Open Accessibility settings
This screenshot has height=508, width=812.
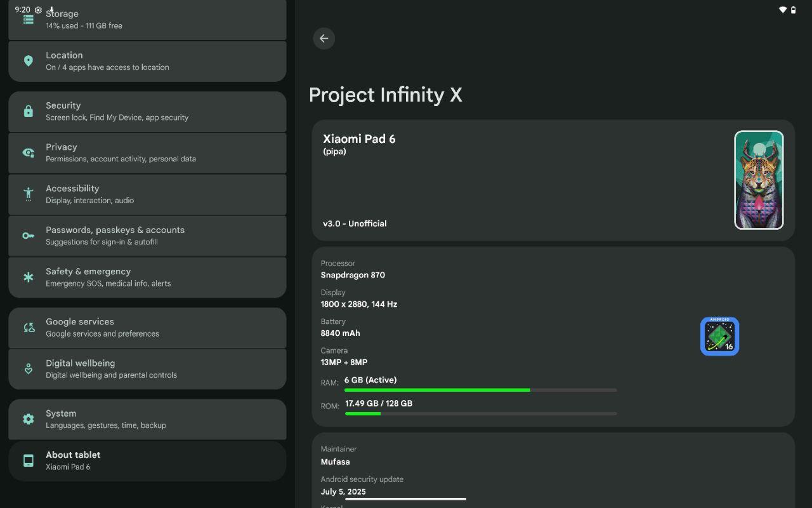coord(147,194)
